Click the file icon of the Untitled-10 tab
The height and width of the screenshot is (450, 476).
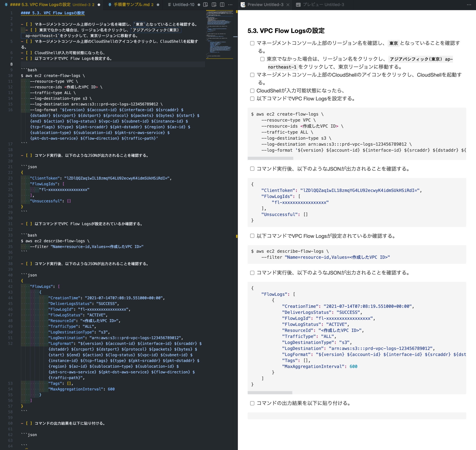(x=170, y=5)
